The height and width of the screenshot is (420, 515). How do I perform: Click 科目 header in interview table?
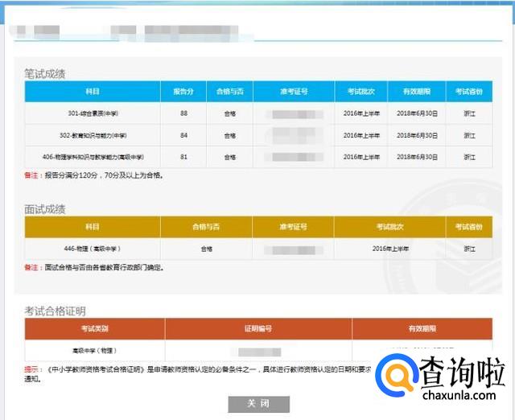(x=93, y=227)
